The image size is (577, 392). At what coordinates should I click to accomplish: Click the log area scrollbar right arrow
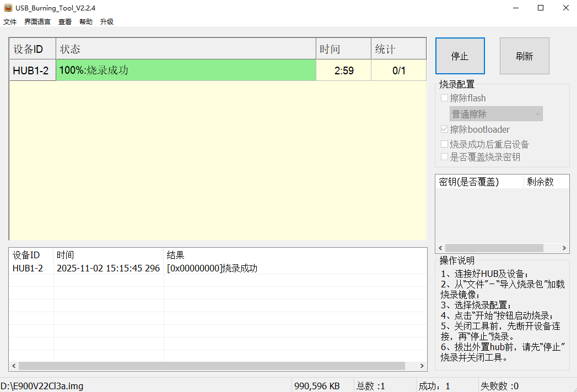click(x=422, y=366)
